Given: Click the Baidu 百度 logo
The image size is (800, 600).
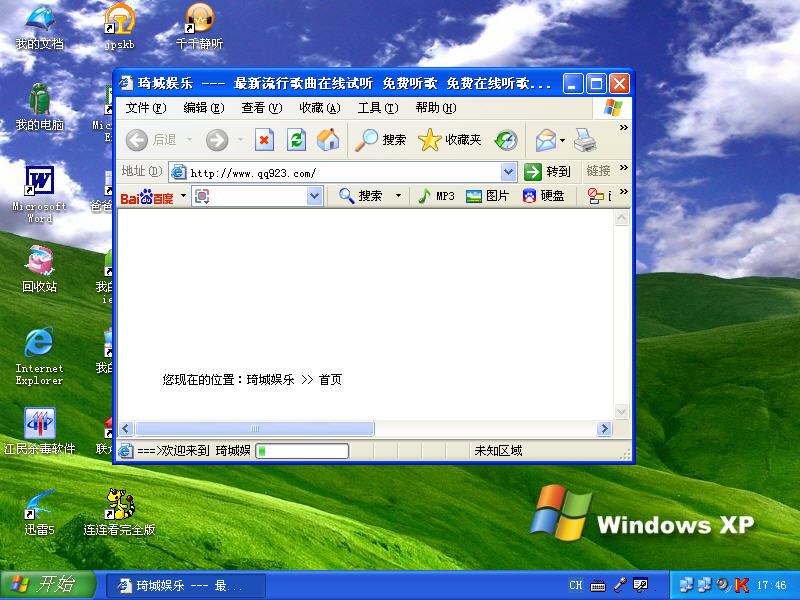Looking at the screenshot, I should 147,197.
